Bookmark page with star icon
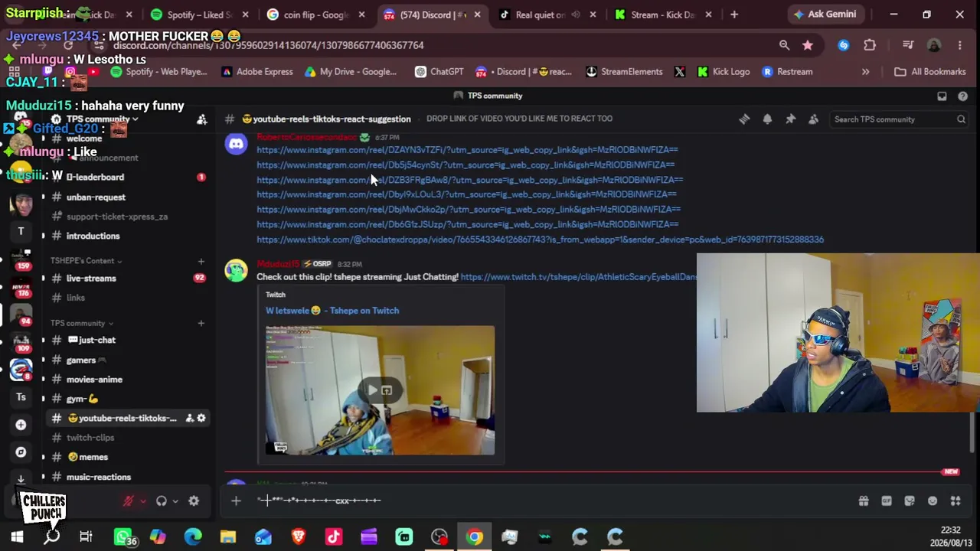Screen dimensions: 980x551 click(x=808, y=46)
